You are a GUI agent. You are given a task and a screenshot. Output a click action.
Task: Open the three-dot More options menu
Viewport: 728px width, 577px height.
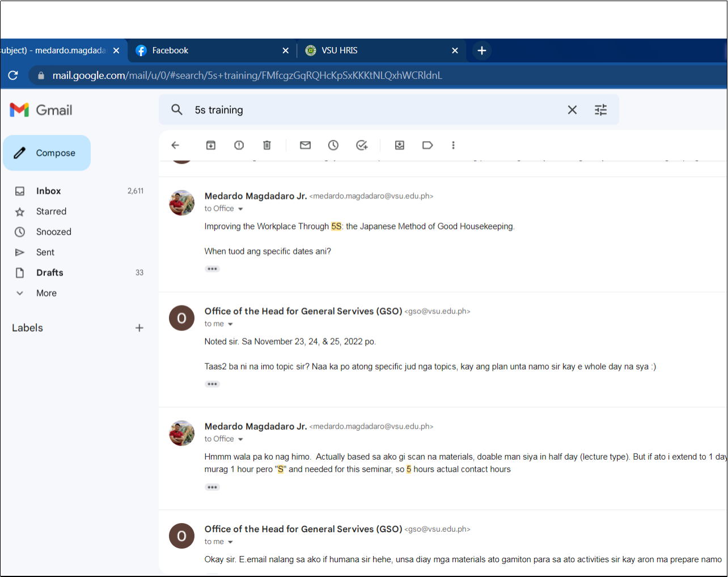(453, 145)
